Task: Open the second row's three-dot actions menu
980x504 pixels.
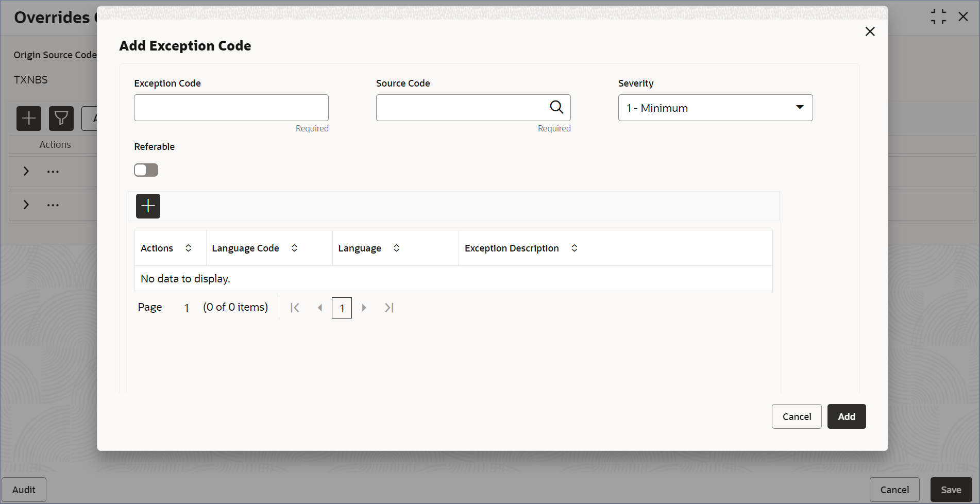Action: 53,205
